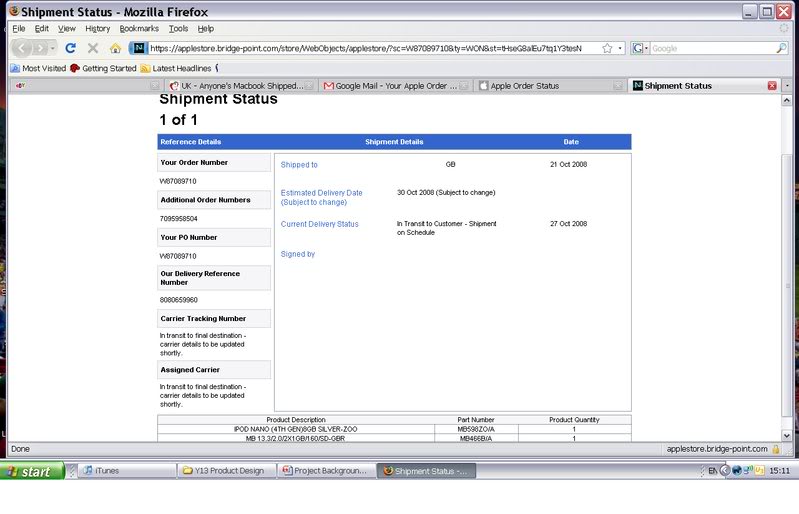Open the list-all-tabs dropdown arrow
The image size is (799, 514).
click(x=787, y=86)
